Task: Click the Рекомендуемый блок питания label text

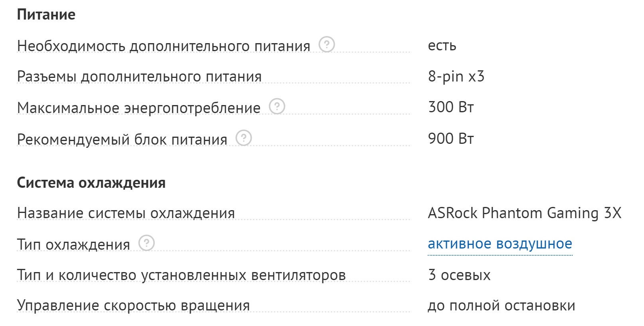Action: [x=122, y=139]
